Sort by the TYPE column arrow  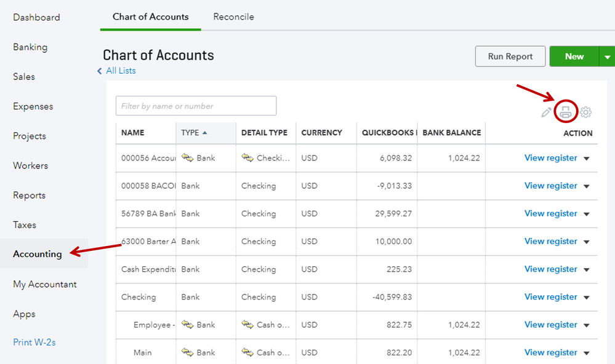pyautogui.click(x=204, y=133)
